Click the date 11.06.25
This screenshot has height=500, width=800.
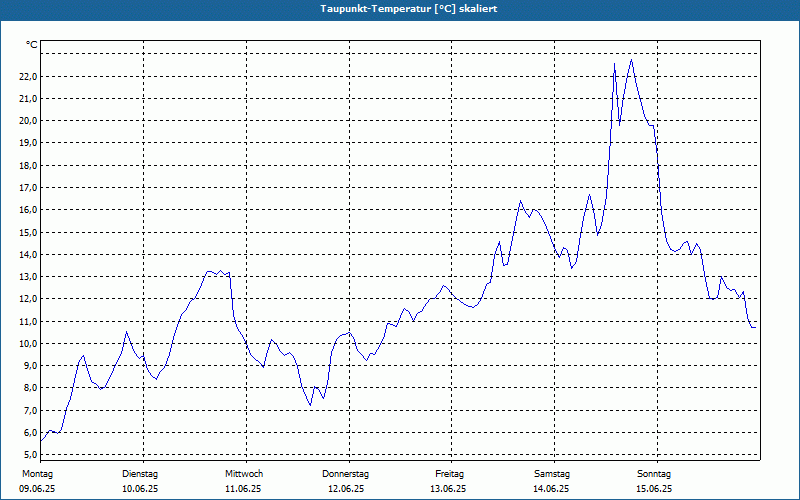point(243,489)
